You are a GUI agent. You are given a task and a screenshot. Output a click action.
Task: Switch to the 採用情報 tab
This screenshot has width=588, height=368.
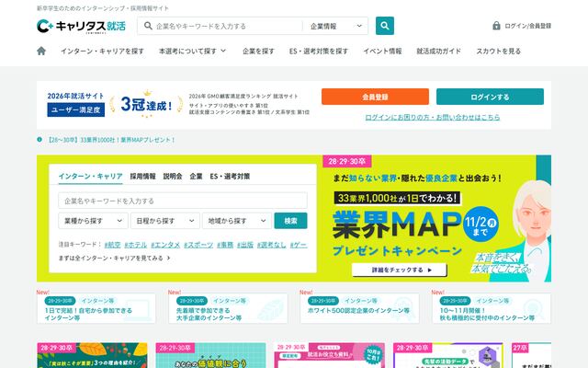click(142, 176)
